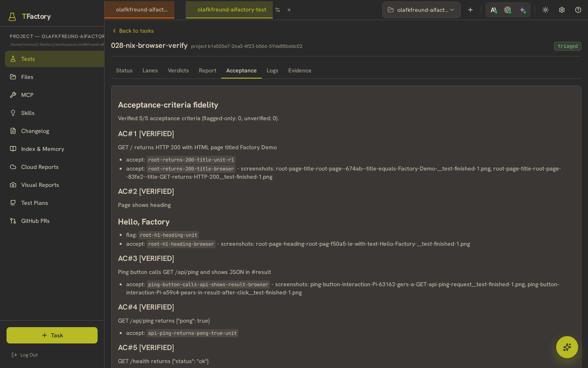Open help question mark icon
The height and width of the screenshot is (368, 588).
pyautogui.click(x=578, y=10)
